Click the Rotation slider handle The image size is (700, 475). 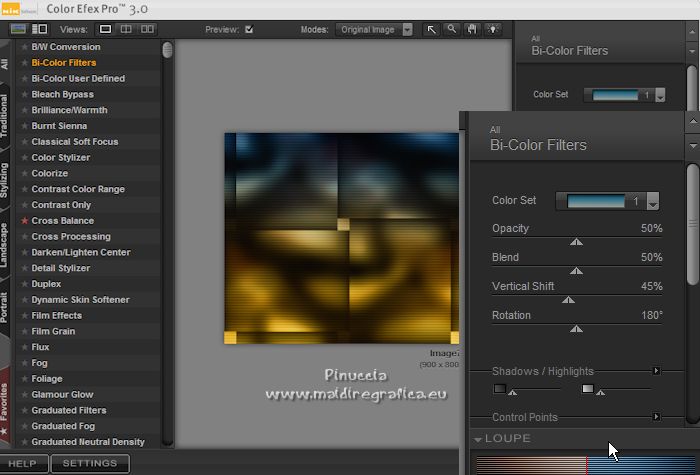click(x=576, y=329)
